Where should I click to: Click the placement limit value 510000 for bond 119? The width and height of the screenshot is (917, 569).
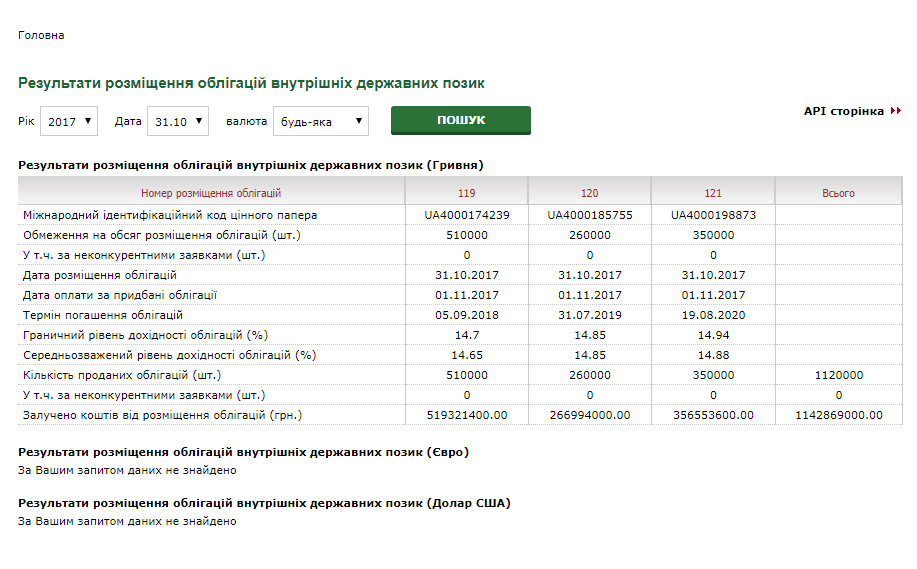tap(467, 235)
